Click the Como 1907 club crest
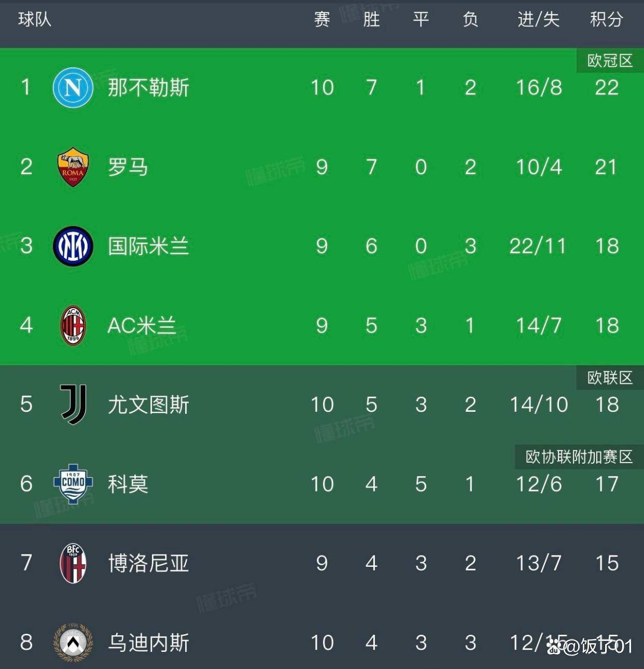The height and width of the screenshot is (669, 644). 73,485
